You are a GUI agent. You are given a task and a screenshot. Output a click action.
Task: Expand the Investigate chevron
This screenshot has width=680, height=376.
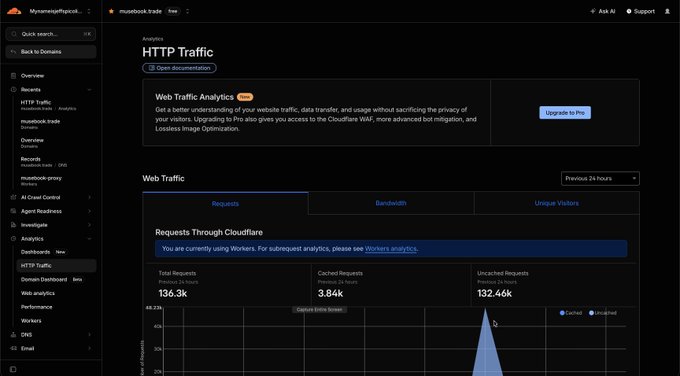coord(89,225)
